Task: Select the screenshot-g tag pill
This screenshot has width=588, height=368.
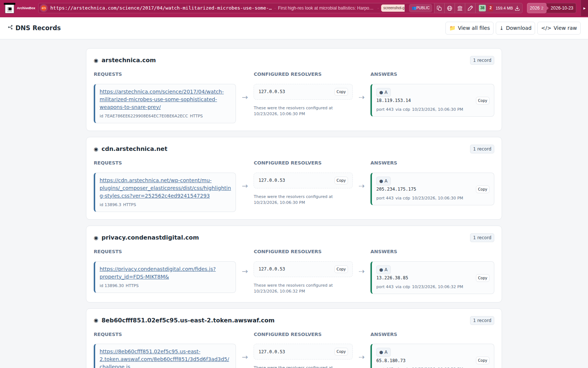Action: click(x=393, y=8)
